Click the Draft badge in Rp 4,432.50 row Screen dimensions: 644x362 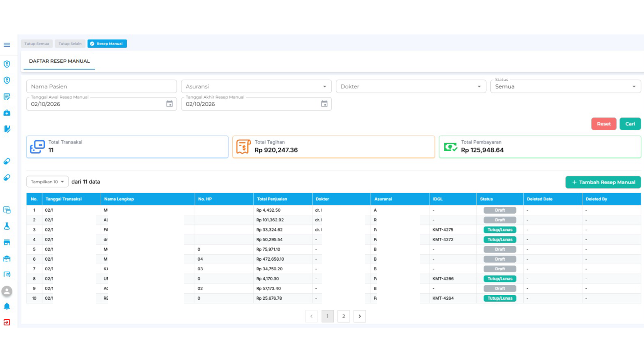500,210
